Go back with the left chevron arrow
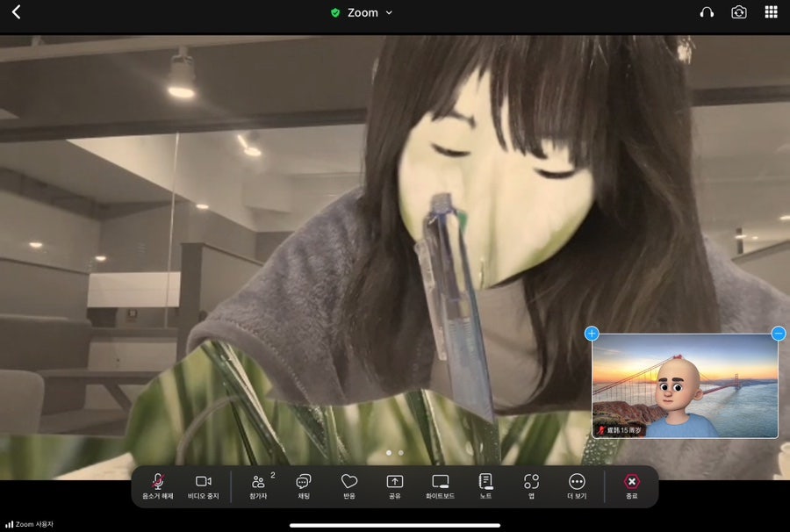790x532 pixels. coord(16,12)
